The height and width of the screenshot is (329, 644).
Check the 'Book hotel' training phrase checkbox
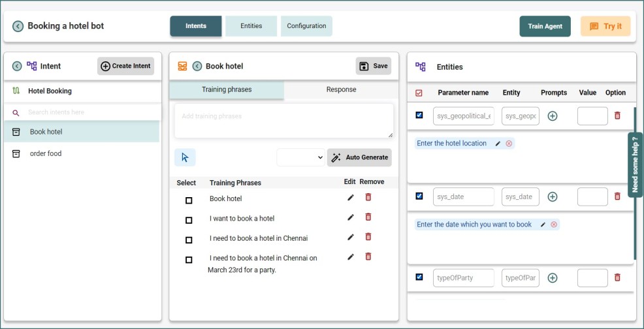tap(189, 200)
